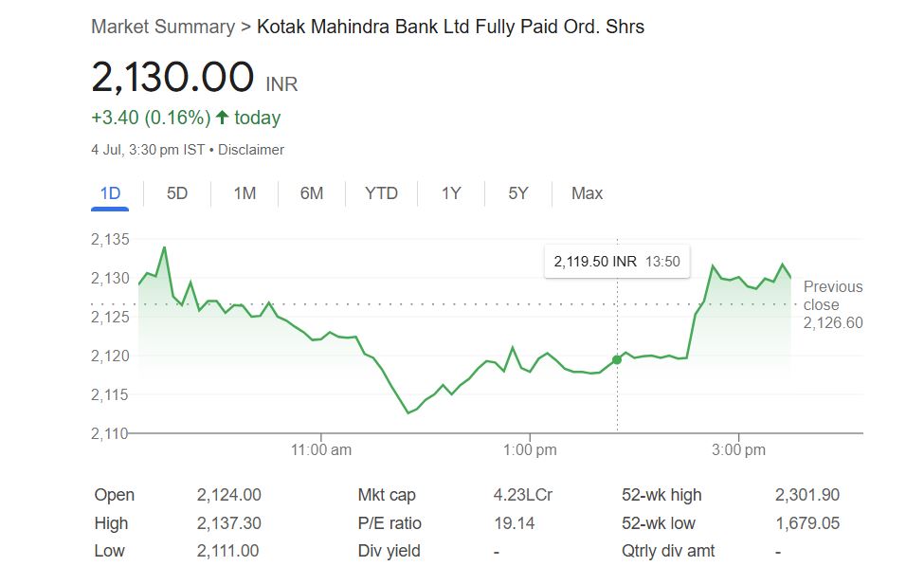Open the 1M chart range
The height and width of the screenshot is (585, 924).
pyautogui.click(x=245, y=193)
